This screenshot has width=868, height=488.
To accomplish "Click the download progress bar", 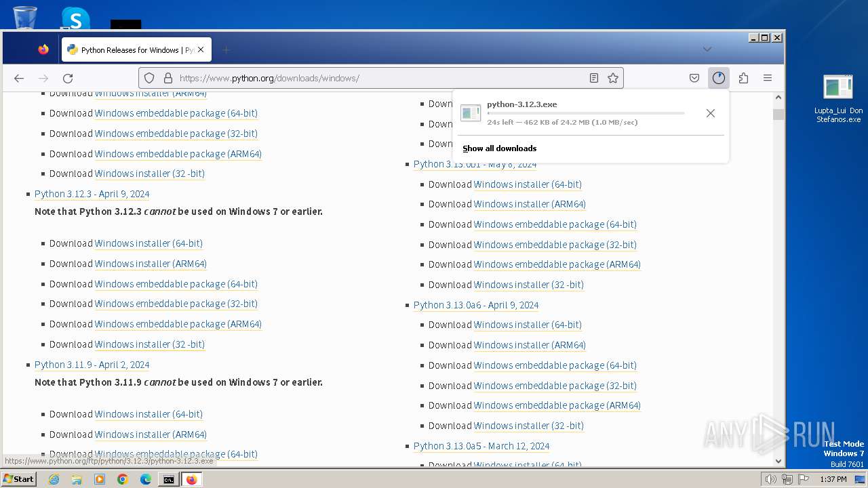I will (x=586, y=113).
